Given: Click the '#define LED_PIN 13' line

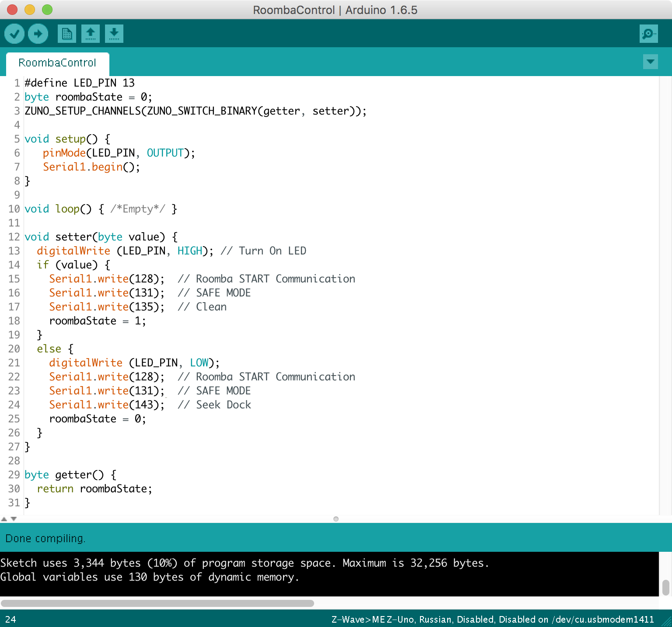Looking at the screenshot, I should point(80,83).
